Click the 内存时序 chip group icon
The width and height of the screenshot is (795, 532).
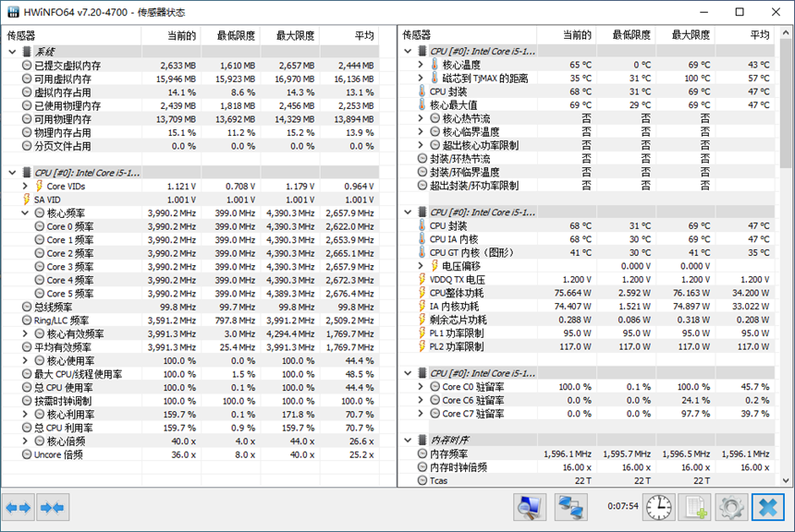(x=422, y=440)
